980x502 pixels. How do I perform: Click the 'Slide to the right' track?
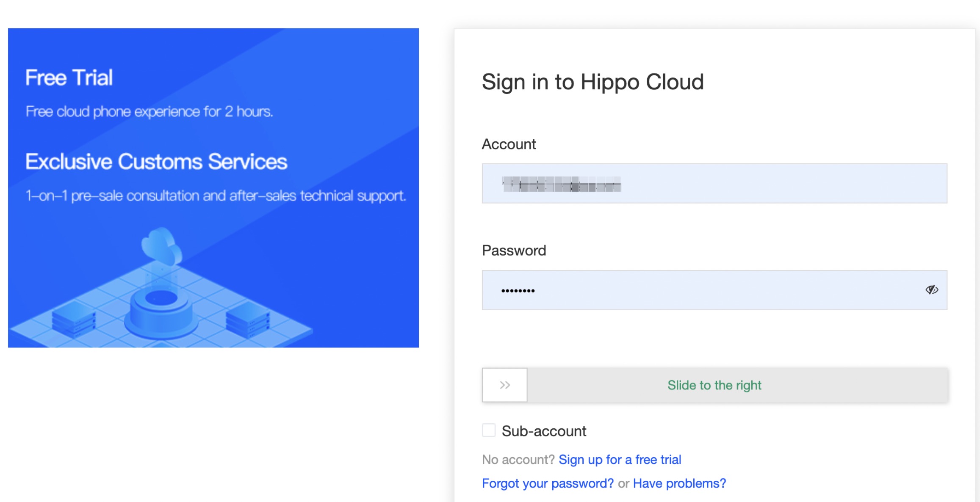tap(714, 385)
